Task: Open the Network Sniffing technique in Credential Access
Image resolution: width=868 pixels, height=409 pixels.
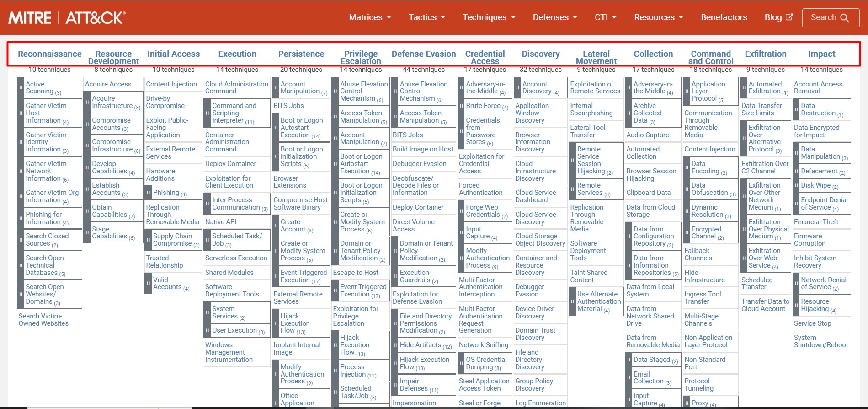Action: coord(483,345)
